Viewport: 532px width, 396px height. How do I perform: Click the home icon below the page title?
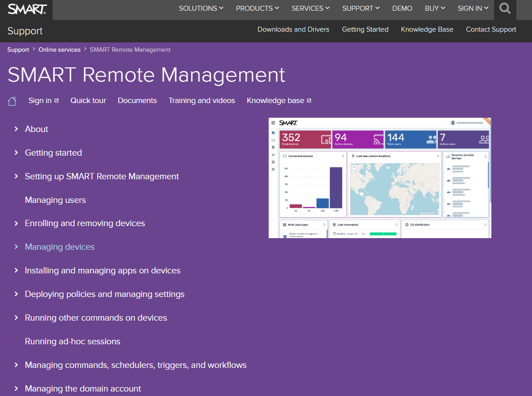tap(12, 100)
